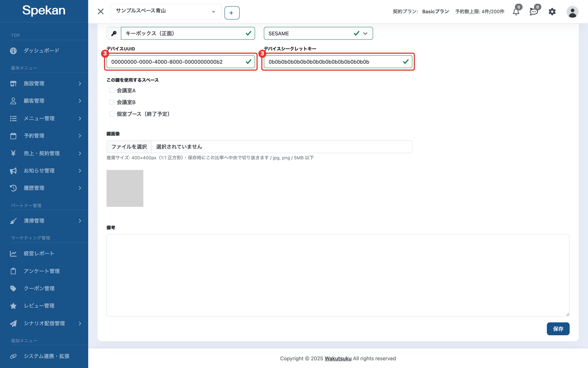Click the 履歴管理 history clock icon
588x368 pixels.
pos(13,188)
